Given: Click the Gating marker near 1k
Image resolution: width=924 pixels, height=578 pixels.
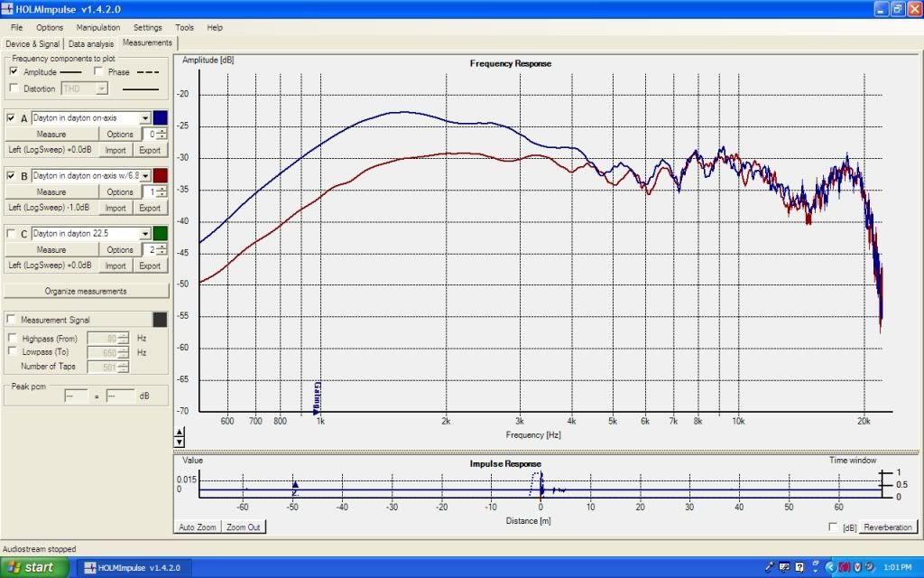Looking at the screenshot, I should (318, 398).
